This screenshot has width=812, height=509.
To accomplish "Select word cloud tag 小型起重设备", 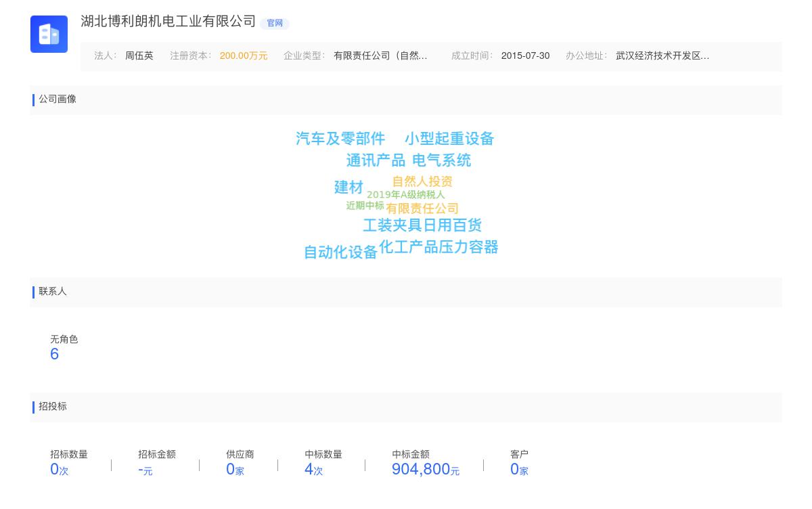I will [449, 139].
